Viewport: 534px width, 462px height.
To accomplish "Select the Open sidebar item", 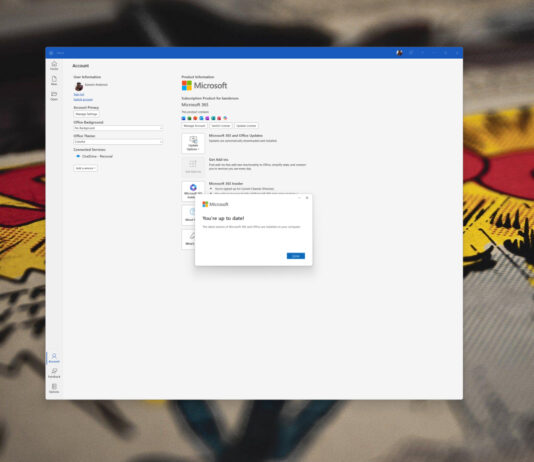I will coord(54,96).
